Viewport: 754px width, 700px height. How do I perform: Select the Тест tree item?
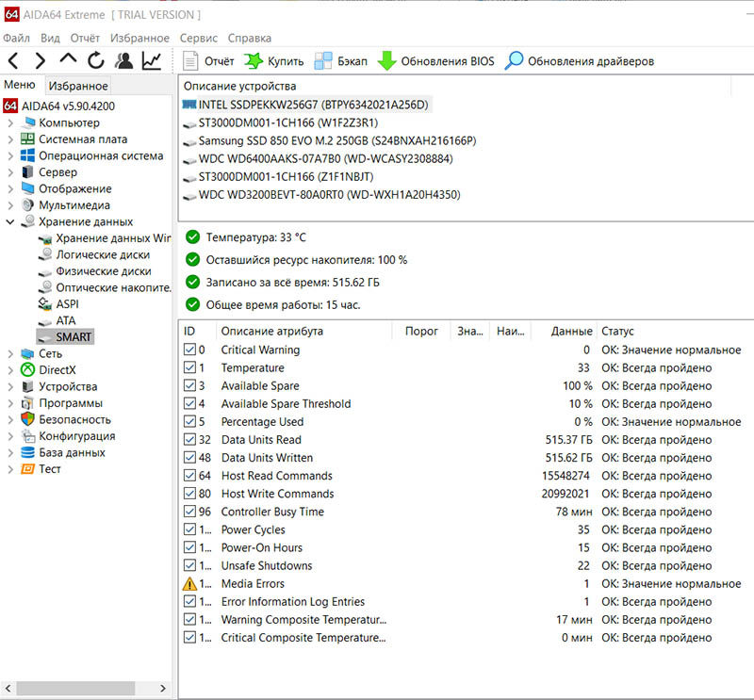pyautogui.click(x=50, y=469)
